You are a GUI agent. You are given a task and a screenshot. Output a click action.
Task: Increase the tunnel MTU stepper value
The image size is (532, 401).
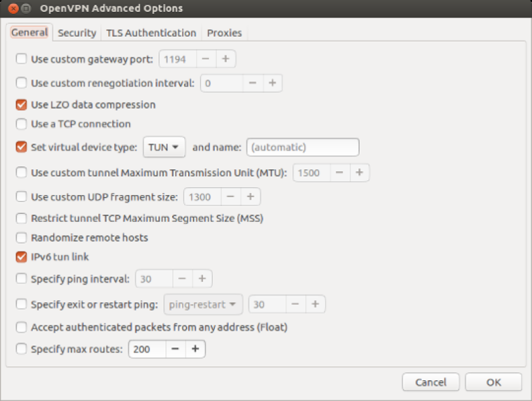coord(359,172)
